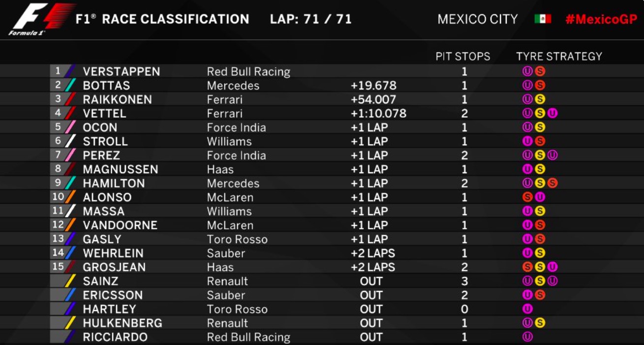Click the LAP: 71 / 71 counter

click(x=311, y=19)
